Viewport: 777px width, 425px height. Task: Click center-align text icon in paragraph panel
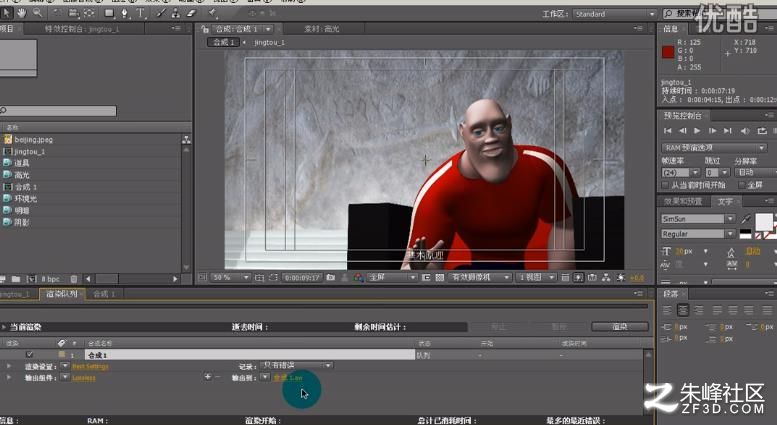683,311
